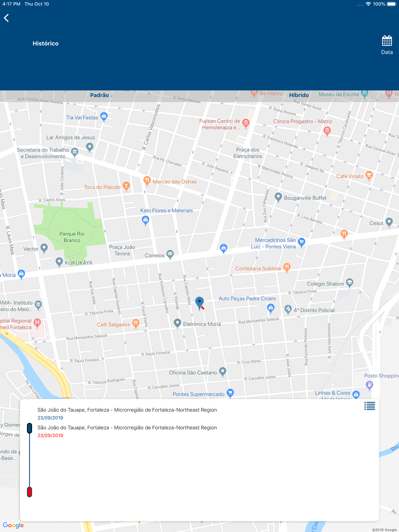Tap Toca do Plácido bar pin
This screenshot has width=399, height=532.
click(x=126, y=186)
